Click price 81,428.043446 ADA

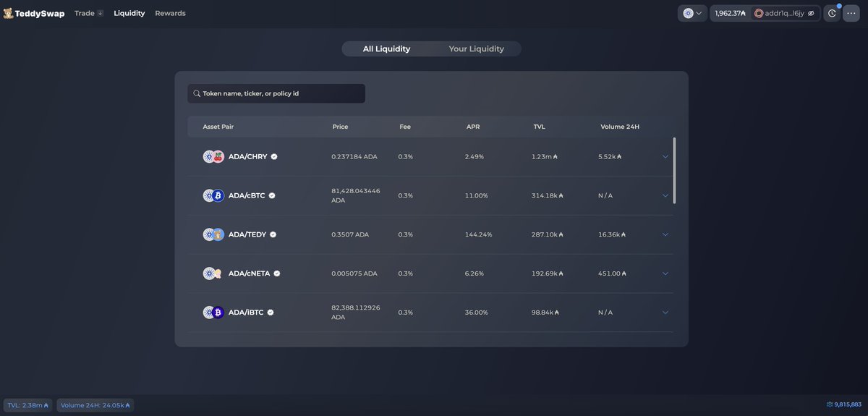click(x=356, y=195)
